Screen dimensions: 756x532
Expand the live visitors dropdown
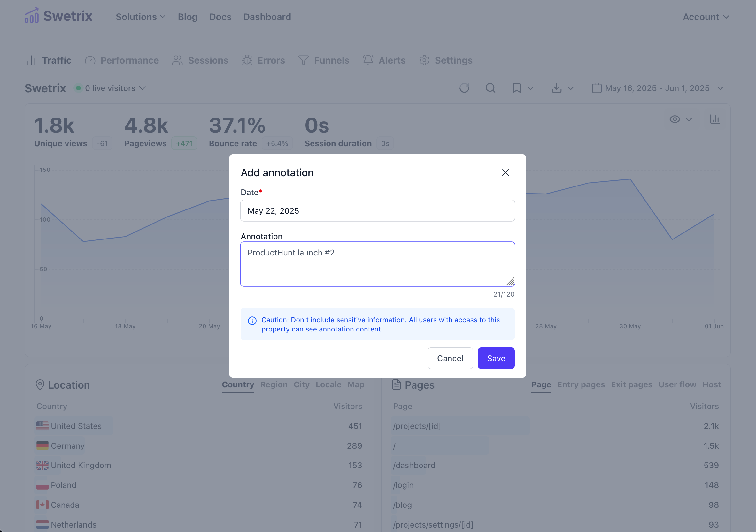pyautogui.click(x=111, y=88)
